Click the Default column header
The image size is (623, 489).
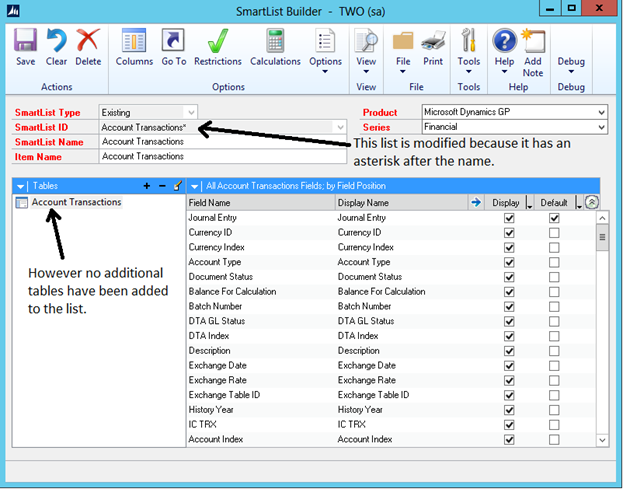(x=554, y=203)
